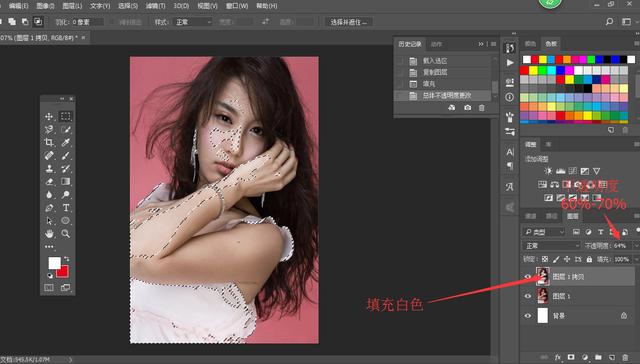Toggle lock all padlock in Layers panel

(x=589, y=259)
